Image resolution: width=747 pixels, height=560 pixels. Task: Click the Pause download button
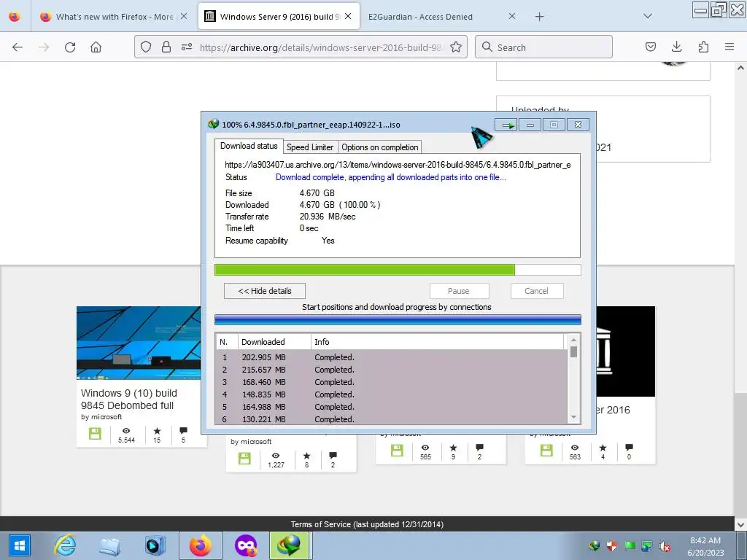(460, 291)
